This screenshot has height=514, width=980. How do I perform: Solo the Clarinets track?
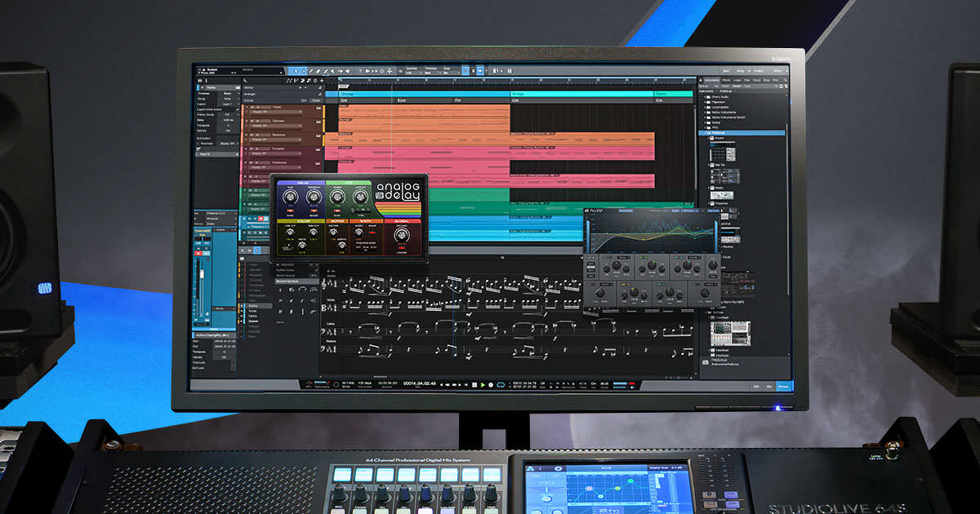click(x=258, y=120)
